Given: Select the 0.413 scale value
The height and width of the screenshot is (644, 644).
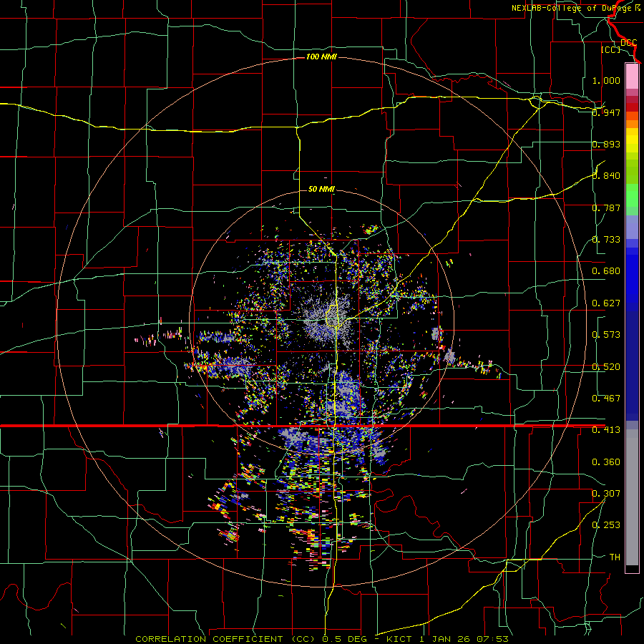Looking at the screenshot, I should coord(606,430).
